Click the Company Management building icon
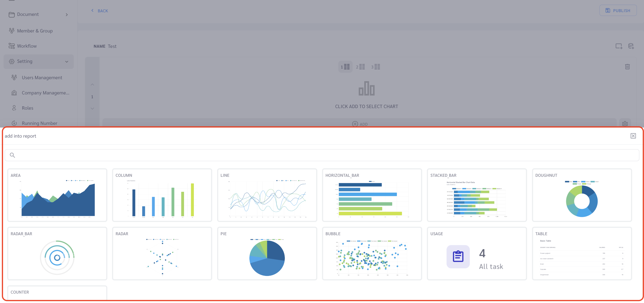Viewport: 644px width, 303px height. [x=14, y=93]
